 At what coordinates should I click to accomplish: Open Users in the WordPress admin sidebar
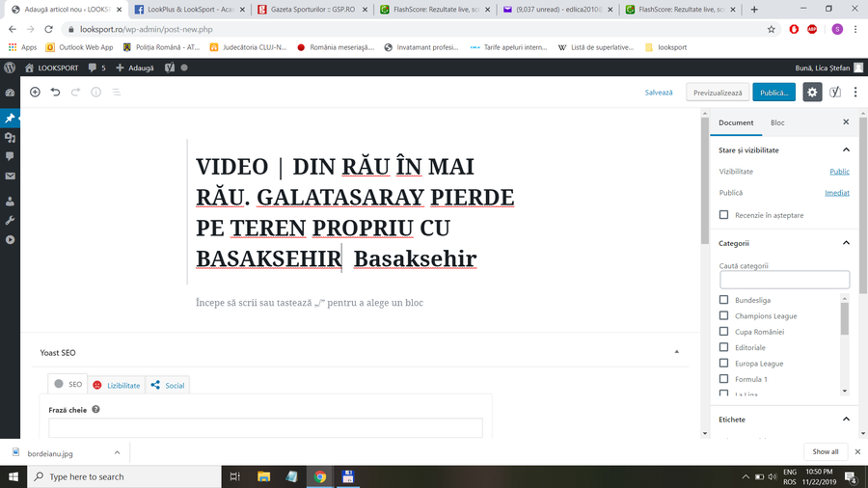pos(10,202)
